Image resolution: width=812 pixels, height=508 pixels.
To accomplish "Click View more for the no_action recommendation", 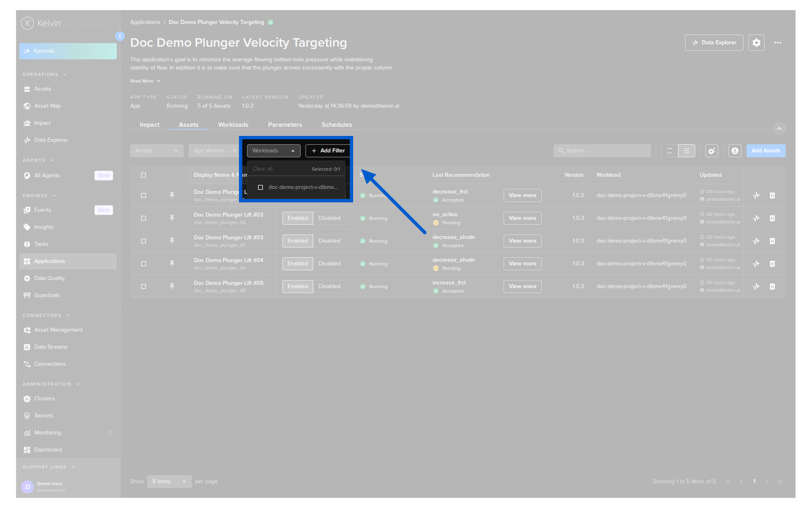I will 522,218.
